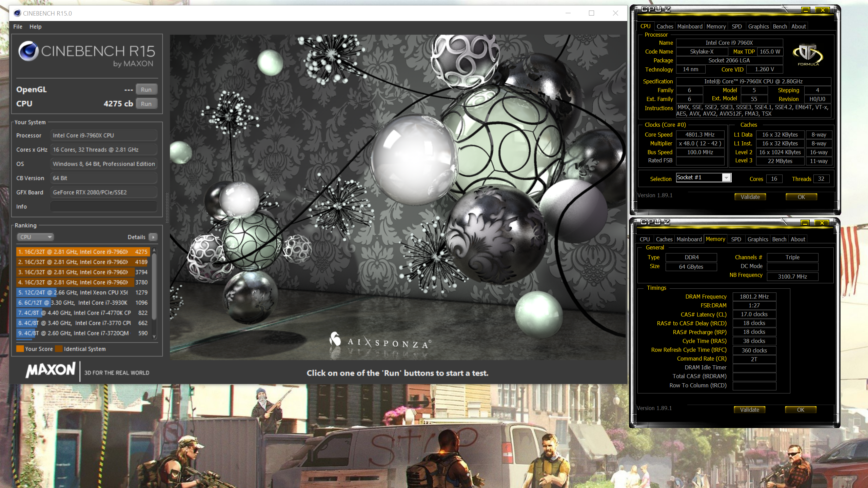Click OK in bottom CPU-Z window
Image resolution: width=868 pixels, height=488 pixels.
801,410
